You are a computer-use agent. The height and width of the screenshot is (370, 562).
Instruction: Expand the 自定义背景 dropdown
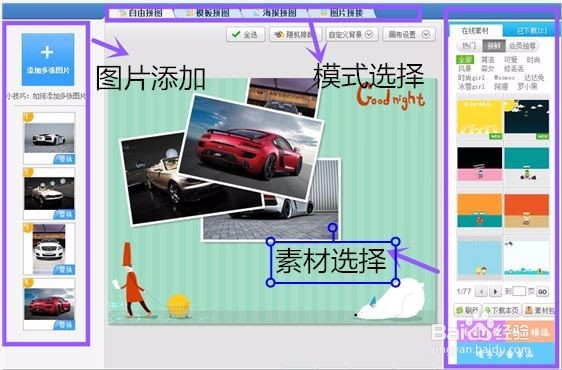(352, 34)
